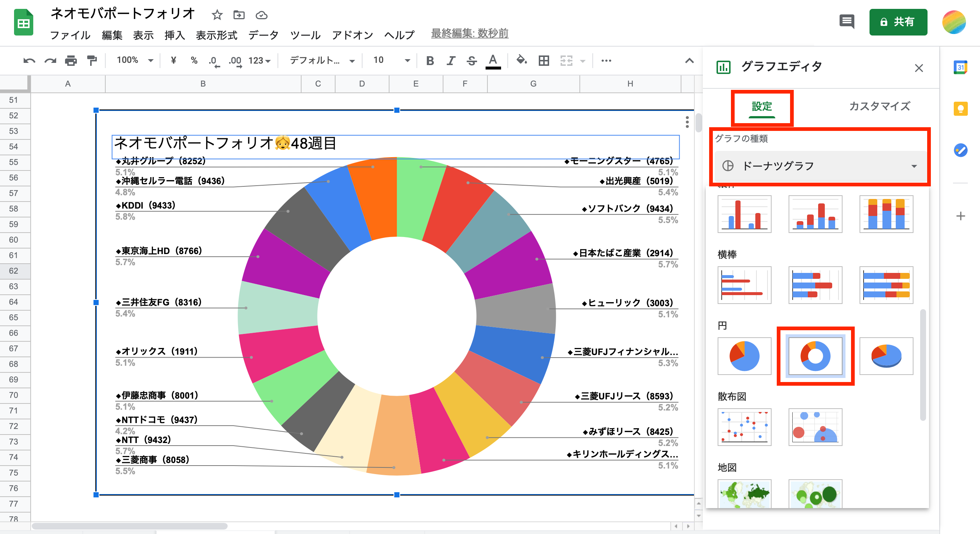Screen dimensions: 980x534
Task: Select the paint format roller icon
Action: pyautogui.click(x=92, y=61)
